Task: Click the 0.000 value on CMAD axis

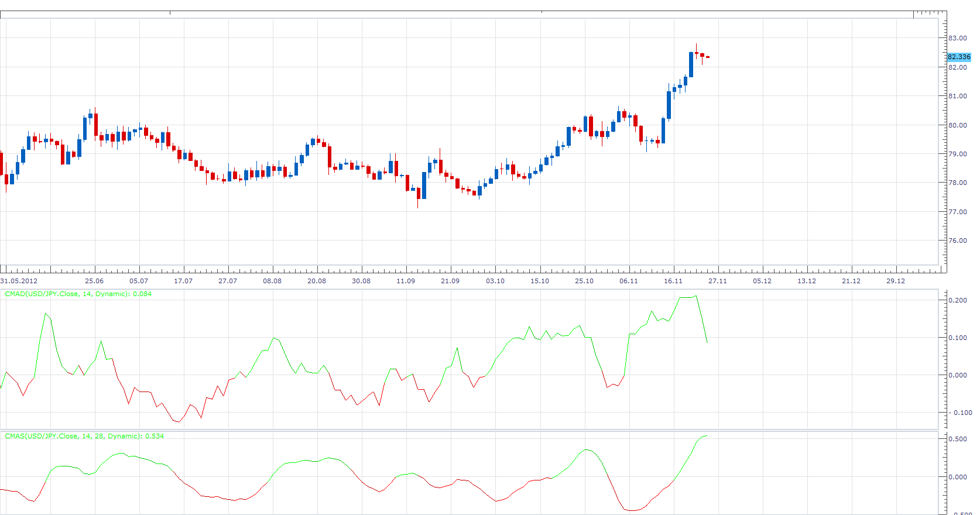Action: (958, 375)
